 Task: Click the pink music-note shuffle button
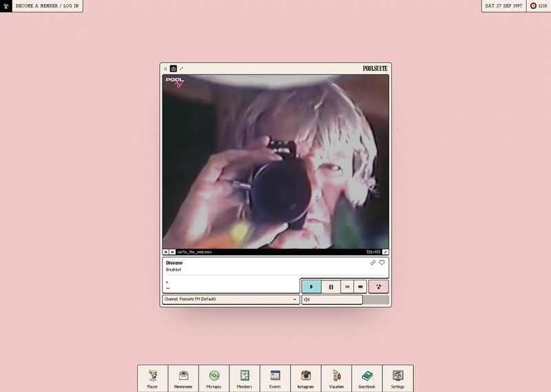click(378, 287)
